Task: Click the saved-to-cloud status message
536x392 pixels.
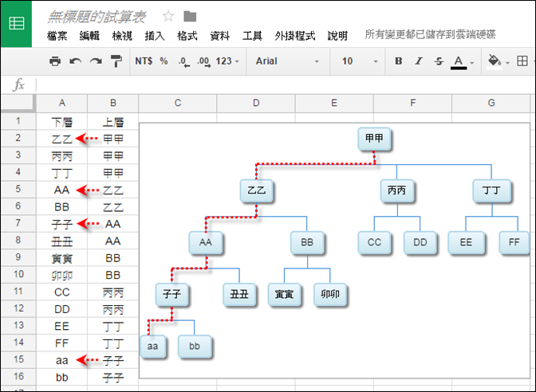Action: point(430,34)
